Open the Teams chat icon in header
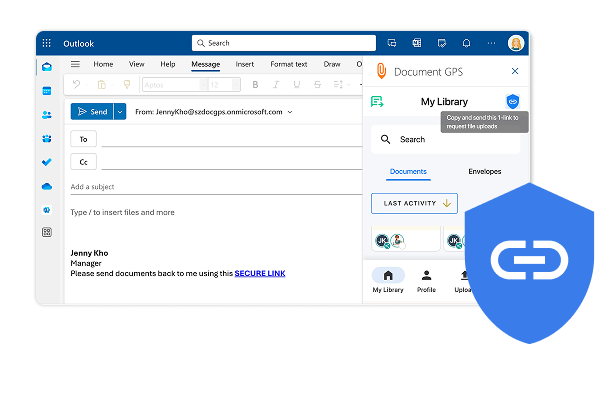The width and height of the screenshot is (600, 400). pos(392,43)
